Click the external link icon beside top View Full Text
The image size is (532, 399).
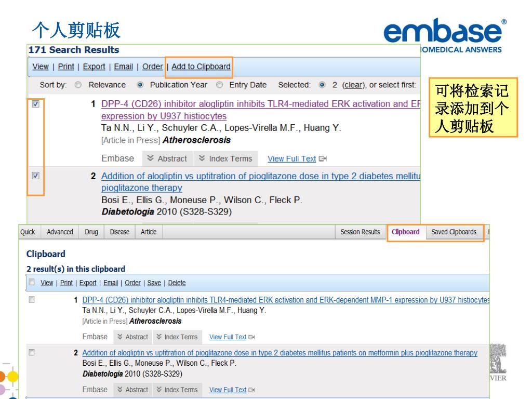pos(323,159)
